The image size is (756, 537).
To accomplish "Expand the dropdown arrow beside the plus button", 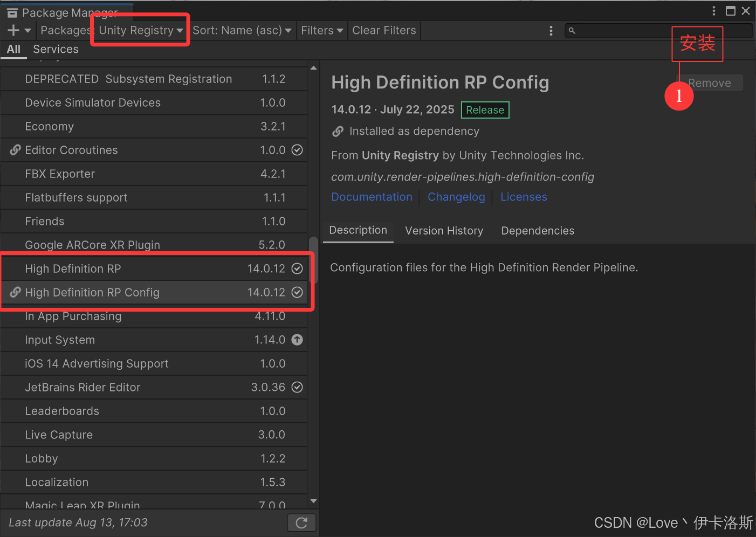I will click(28, 31).
